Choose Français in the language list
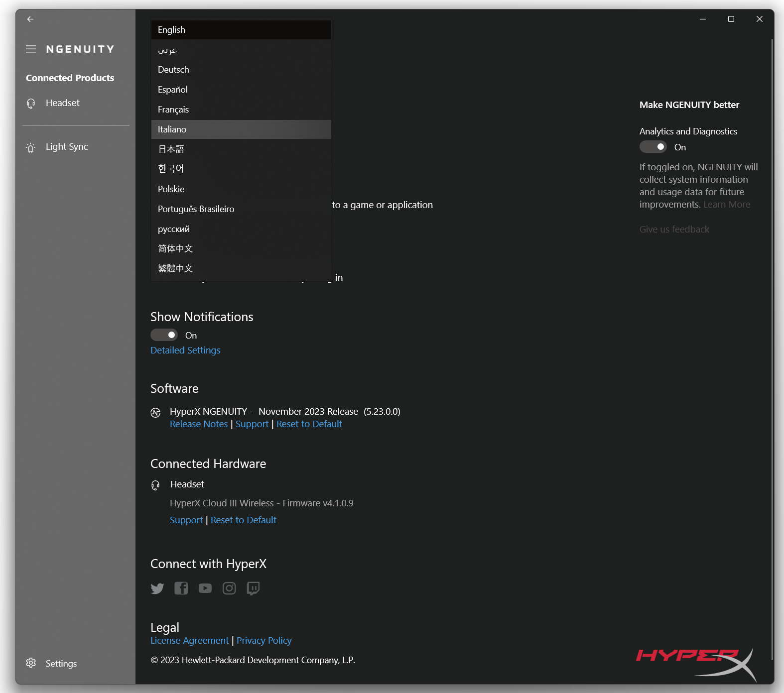 241,110
